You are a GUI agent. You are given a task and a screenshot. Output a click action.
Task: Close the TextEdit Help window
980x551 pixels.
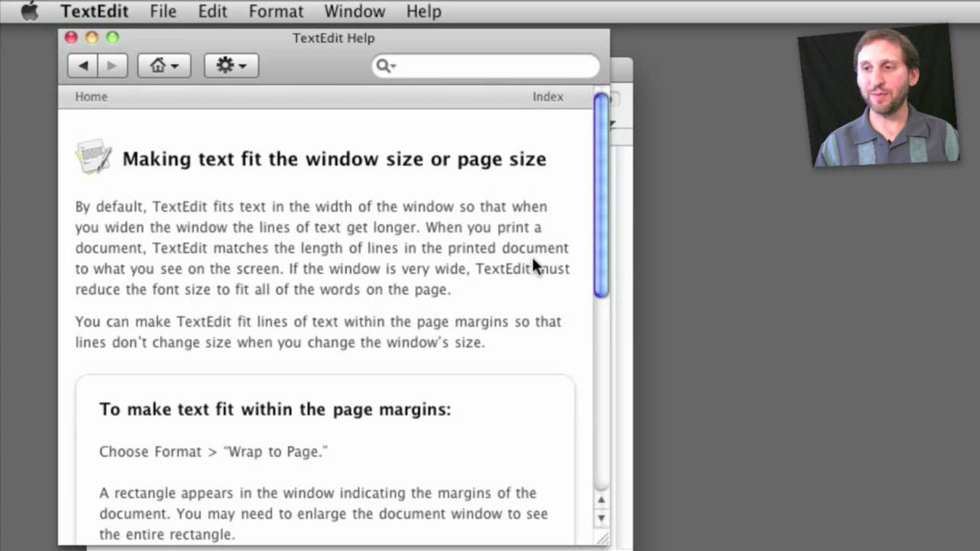tap(71, 37)
